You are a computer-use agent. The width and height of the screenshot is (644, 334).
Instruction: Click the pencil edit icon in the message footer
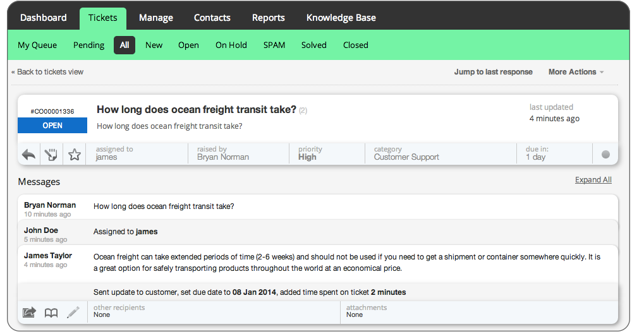pos(73,313)
